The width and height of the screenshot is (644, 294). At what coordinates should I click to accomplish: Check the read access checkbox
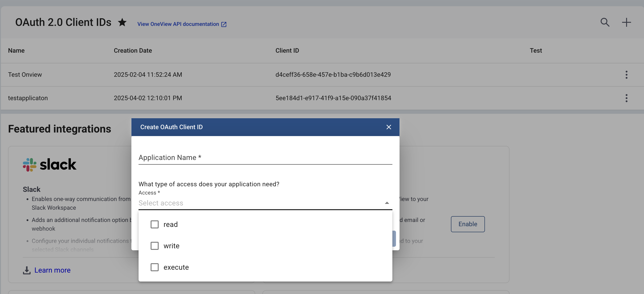[x=155, y=224]
